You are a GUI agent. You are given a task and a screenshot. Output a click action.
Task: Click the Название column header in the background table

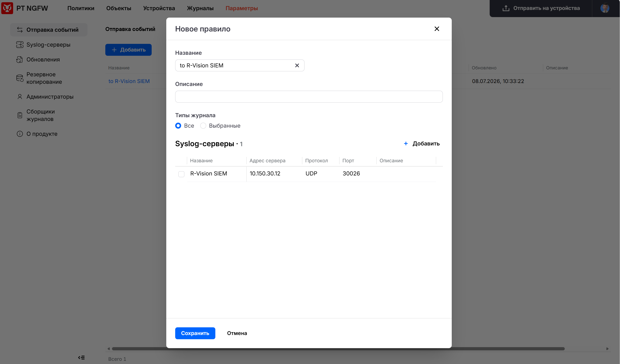[x=119, y=68]
